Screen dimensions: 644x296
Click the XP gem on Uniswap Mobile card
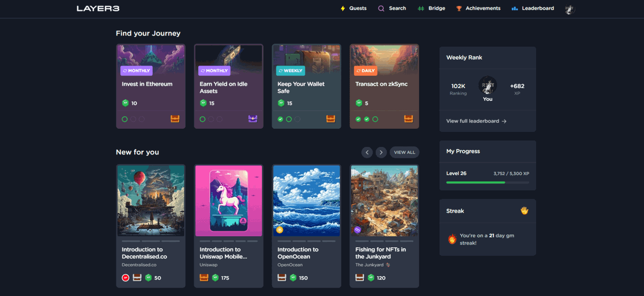(215, 278)
